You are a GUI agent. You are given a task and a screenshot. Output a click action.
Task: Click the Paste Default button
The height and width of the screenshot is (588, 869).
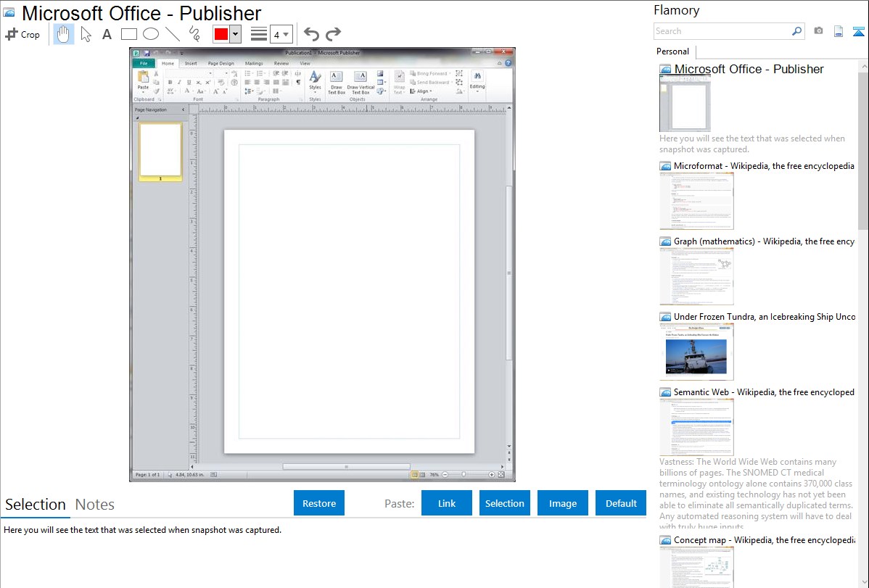point(621,503)
